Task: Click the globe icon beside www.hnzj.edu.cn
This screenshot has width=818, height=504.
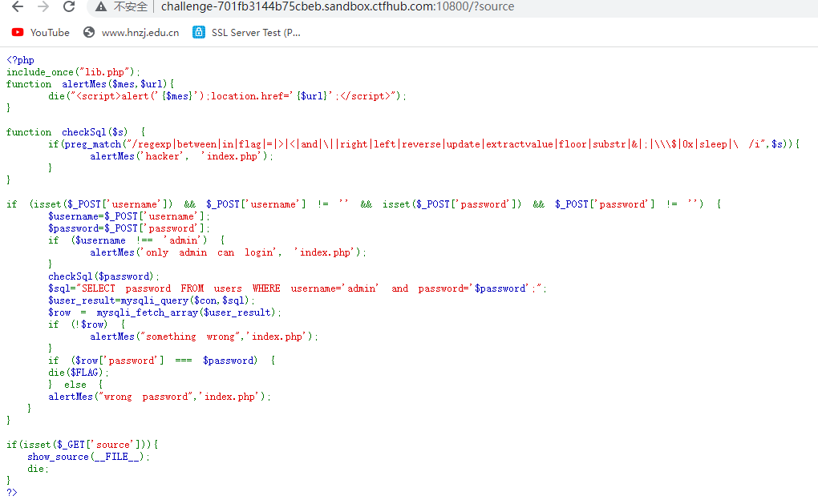Action: pyautogui.click(x=89, y=32)
